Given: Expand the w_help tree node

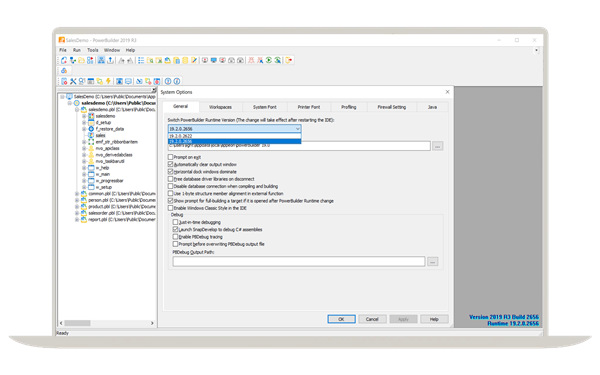Looking at the screenshot, I should pos(84,168).
